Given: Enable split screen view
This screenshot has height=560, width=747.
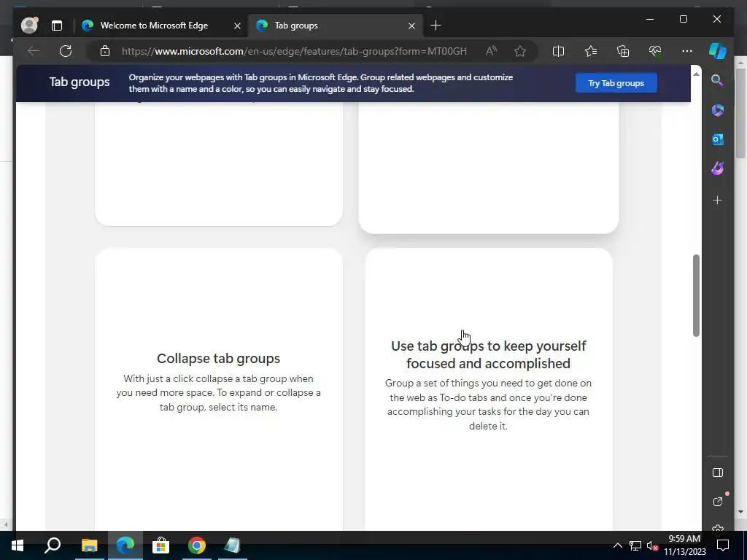Looking at the screenshot, I should (558, 51).
